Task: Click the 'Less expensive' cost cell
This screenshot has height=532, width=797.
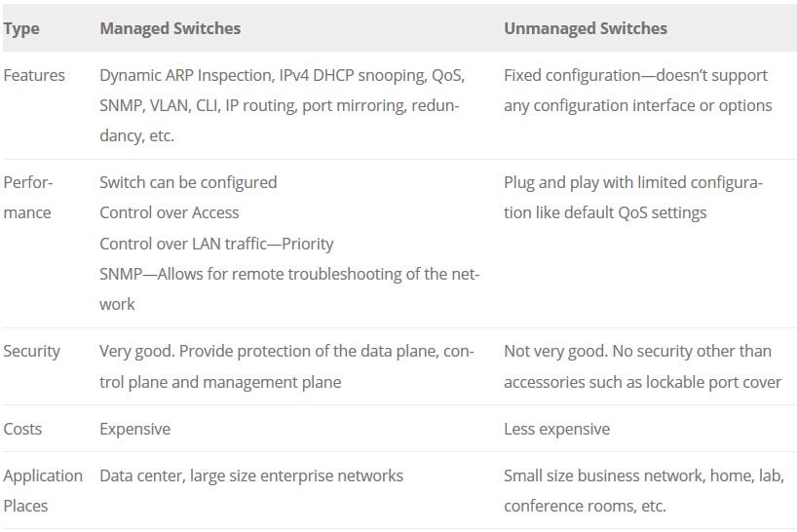Action: [x=556, y=430]
